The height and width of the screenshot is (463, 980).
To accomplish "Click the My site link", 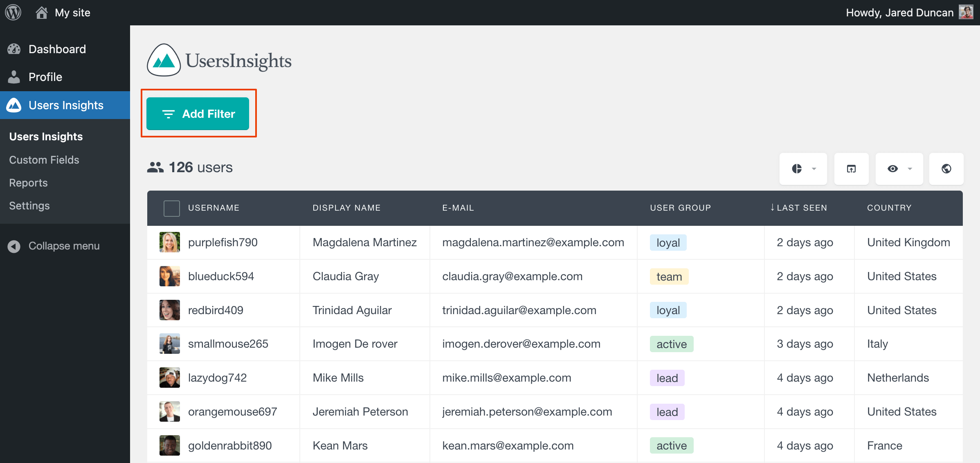I will [x=72, y=13].
